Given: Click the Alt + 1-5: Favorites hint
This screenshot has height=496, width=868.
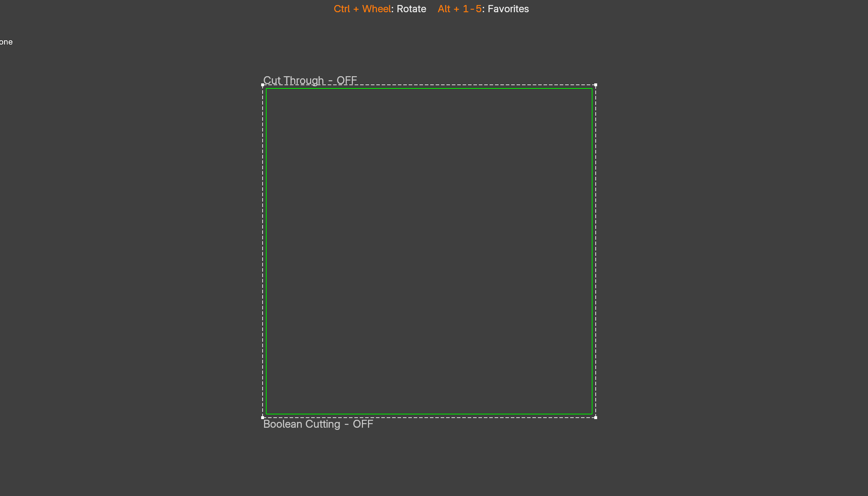Looking at the screenshot, I should coord(483,9).
